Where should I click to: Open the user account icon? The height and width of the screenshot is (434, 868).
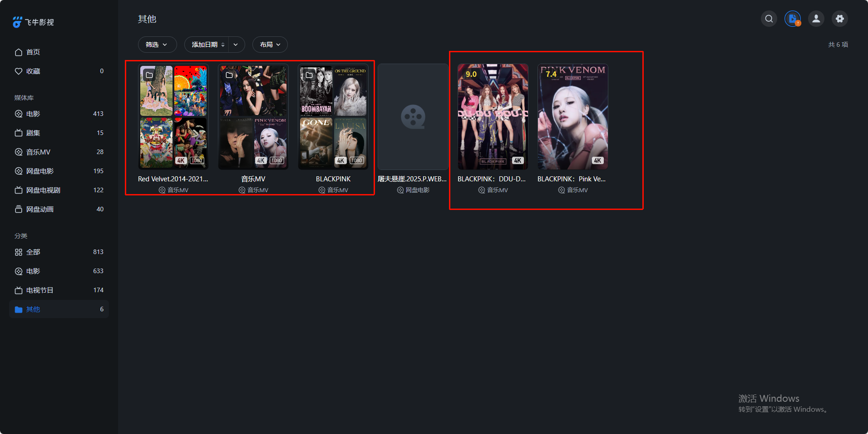point(816,19)
